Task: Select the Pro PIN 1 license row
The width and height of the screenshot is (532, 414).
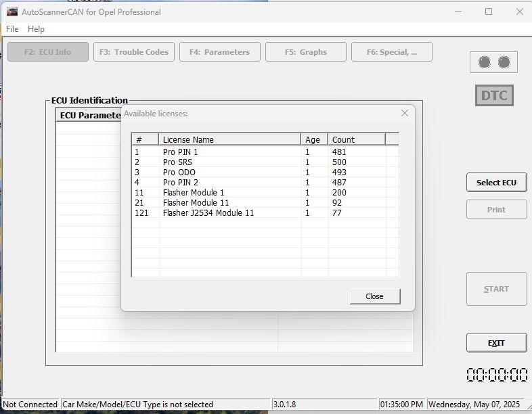Action: point(265,152)
